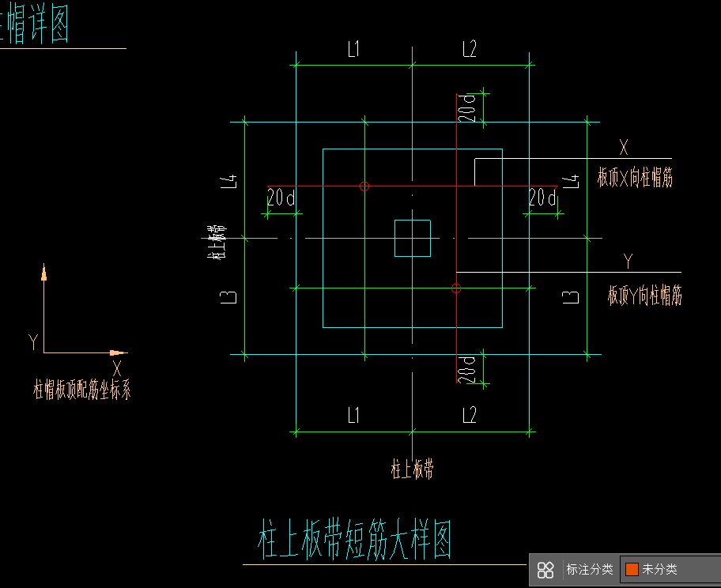
Task: Select the title 柱上板带短筋大样图
Action: (354, 539)
